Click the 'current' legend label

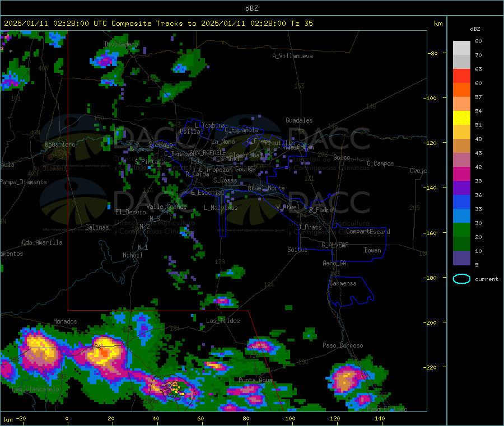coord(486,279)
